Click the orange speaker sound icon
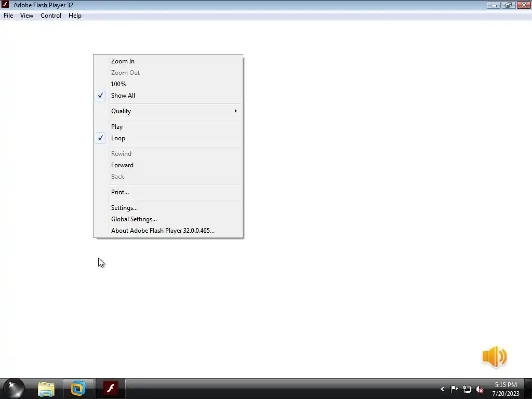Viewport: 532px width, 399px height. pyautogui.click(x=495, y=356)
